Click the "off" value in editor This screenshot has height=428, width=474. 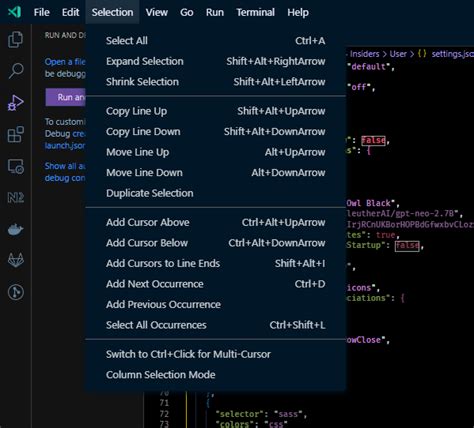click(359, 87)
